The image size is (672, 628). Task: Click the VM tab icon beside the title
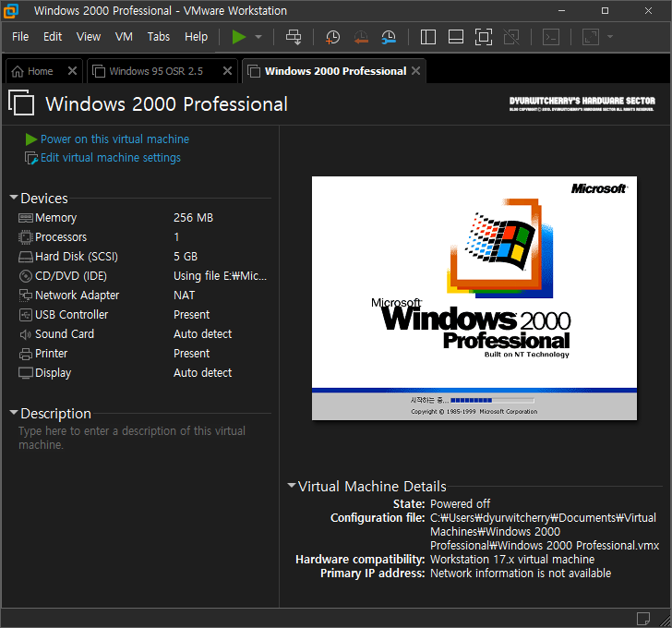(x=21, y=103)
